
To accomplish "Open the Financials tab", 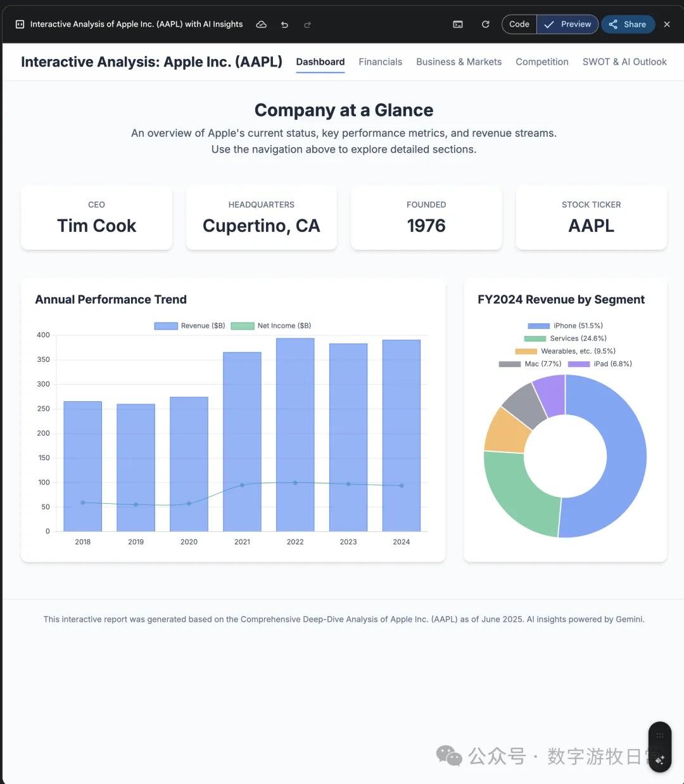I will (x=380, y=61).
